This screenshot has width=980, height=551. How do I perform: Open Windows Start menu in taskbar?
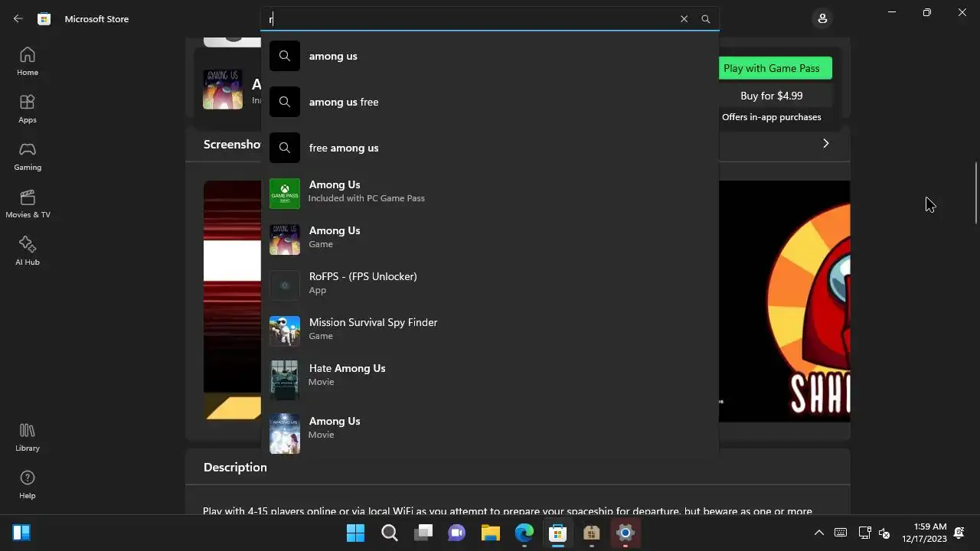coord(355,533)
